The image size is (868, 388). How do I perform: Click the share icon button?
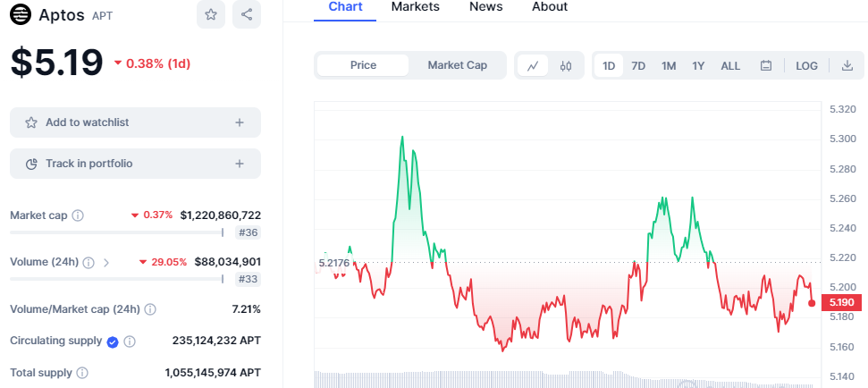tap(247, 14)
